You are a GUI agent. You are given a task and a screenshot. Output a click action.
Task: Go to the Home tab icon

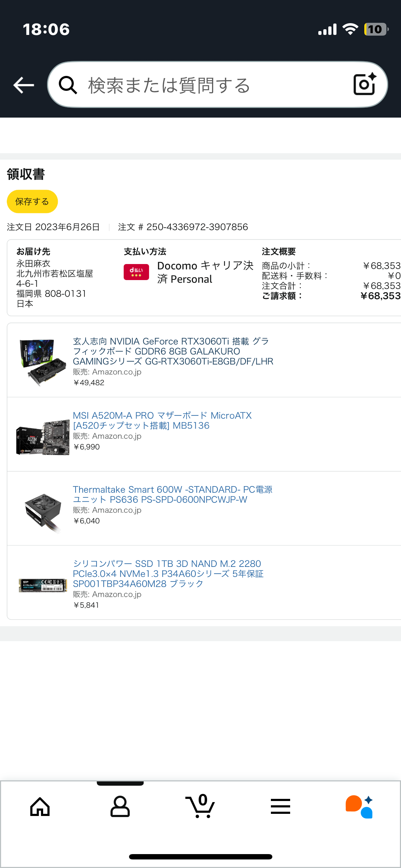coord(40,806)
